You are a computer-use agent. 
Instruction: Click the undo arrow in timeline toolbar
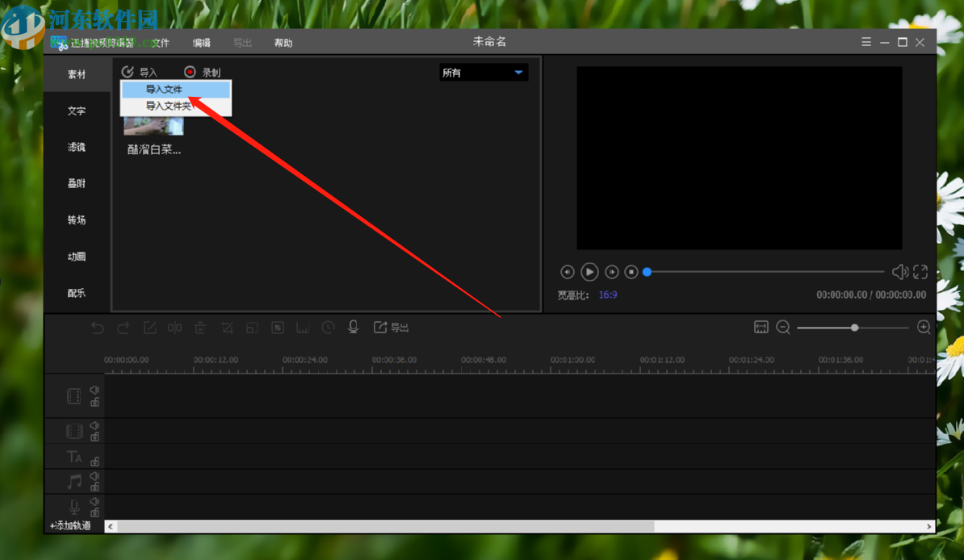pyautogui.click(x=98, y=328)
